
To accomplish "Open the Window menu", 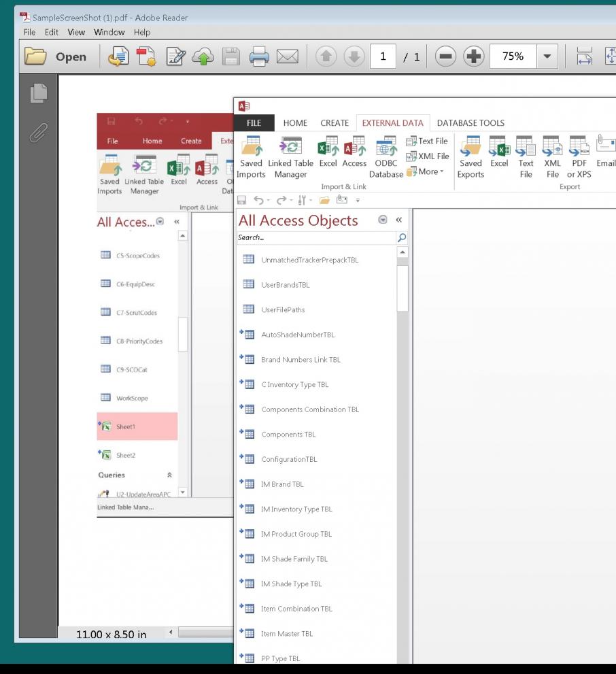I will coord(109,32).
